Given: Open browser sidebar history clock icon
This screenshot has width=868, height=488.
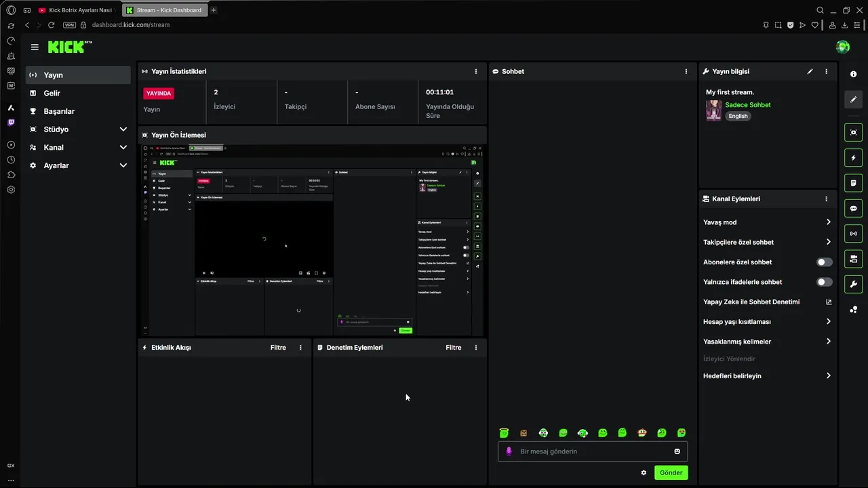Looking at the screenshot, I should coord(11,160).
